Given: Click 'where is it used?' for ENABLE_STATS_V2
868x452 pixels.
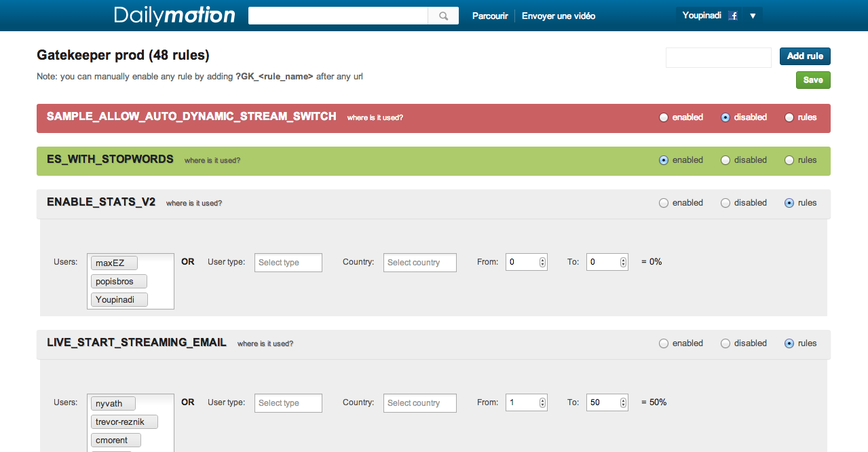Looking at the screenshot, I should pos(194,204).
